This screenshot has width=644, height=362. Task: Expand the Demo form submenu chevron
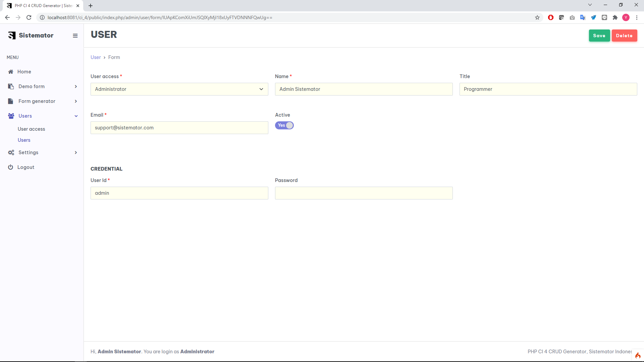76,86
